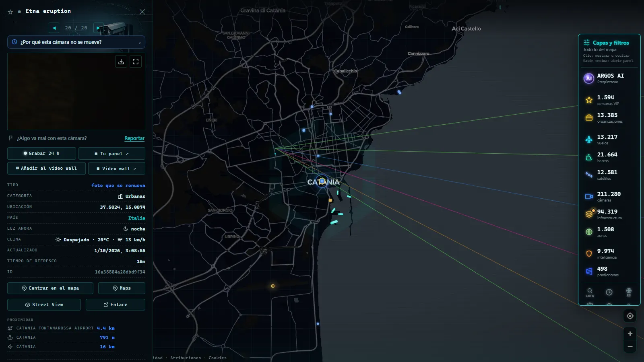This screenshot has width=644, height=362.
Task: Open the clock history icon
Action: click(609, 292)
